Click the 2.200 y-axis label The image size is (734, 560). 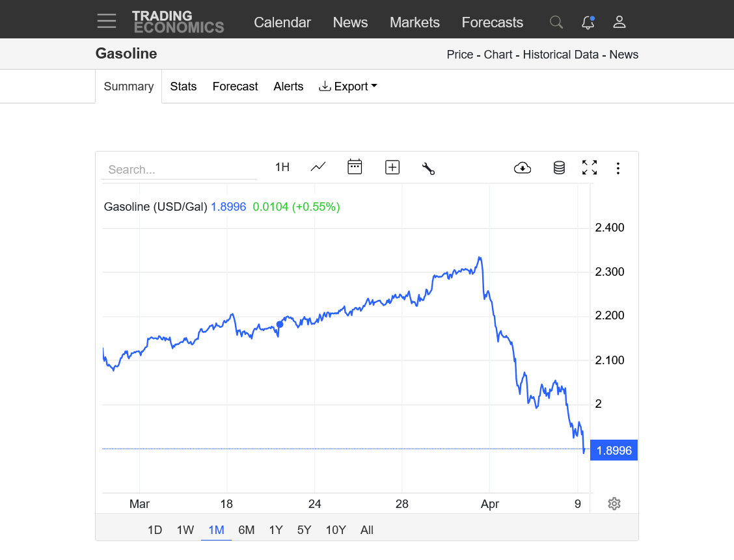610,316
